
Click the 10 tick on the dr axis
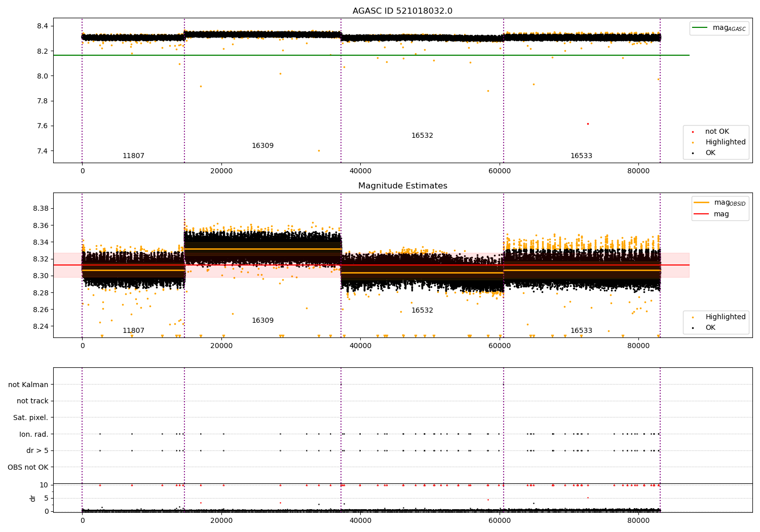pyautogui.click(x=44, y=485)
